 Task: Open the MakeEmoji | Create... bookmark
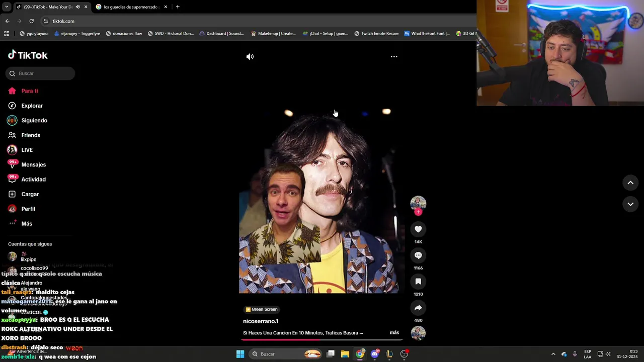[273, 34]
